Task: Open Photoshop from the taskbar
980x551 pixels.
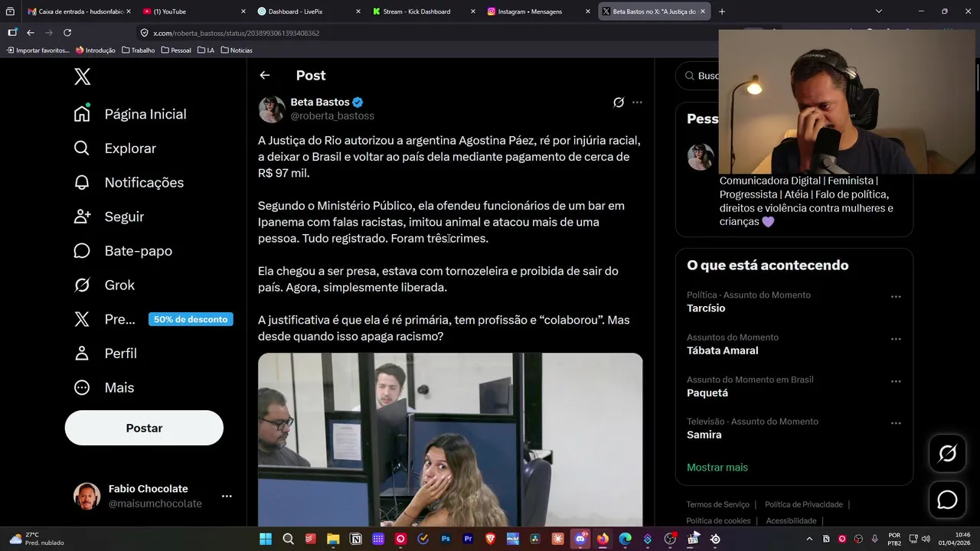Action: pyautogui.click(x=446, y=539)
